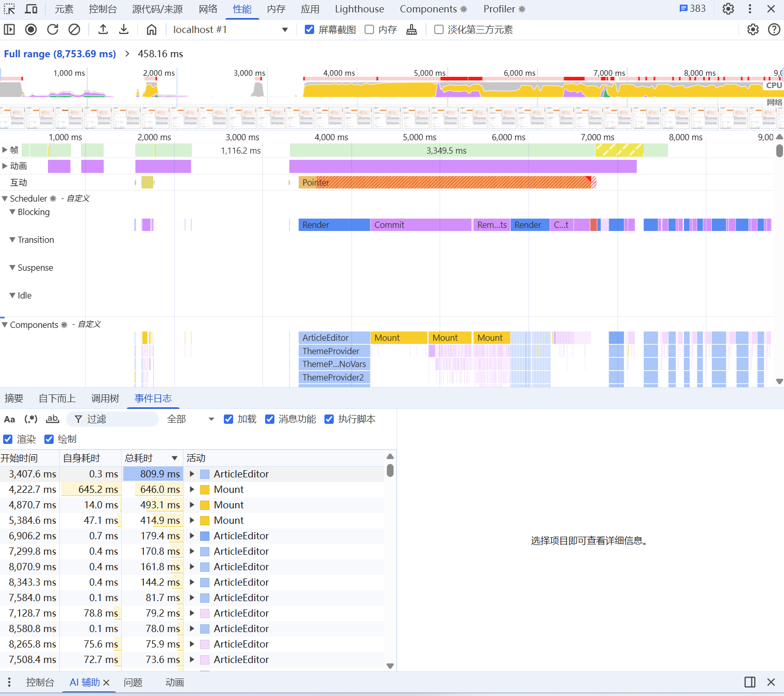Download the performance profile
The height and width of the screenshot is (696, 784).
(x=124, y=29)
